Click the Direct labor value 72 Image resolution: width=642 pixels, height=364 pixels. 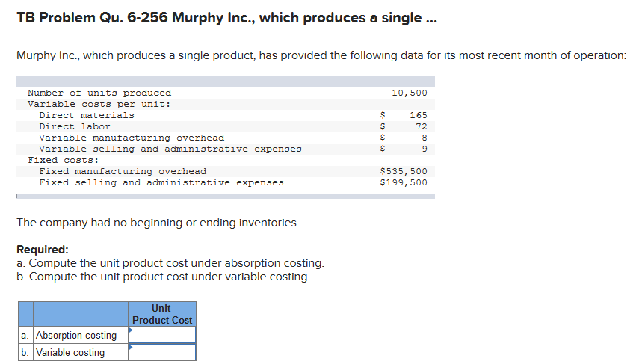[x=422, y=126]
